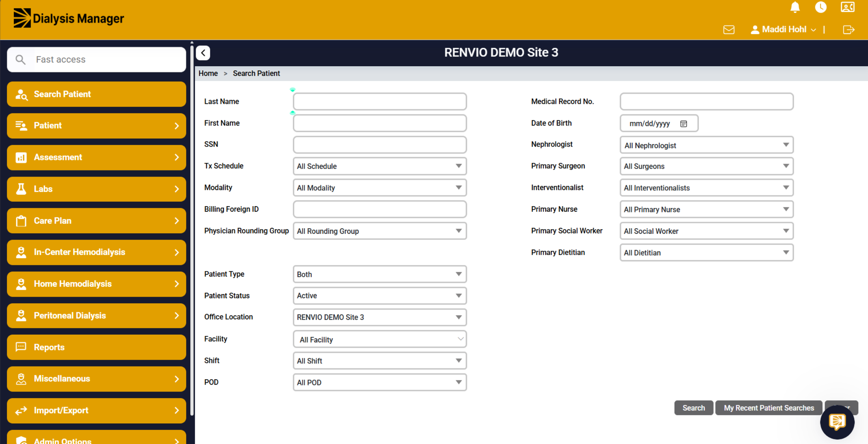
Task: Expand Physician Rounding Group dropdown
Action: [380, 231]
